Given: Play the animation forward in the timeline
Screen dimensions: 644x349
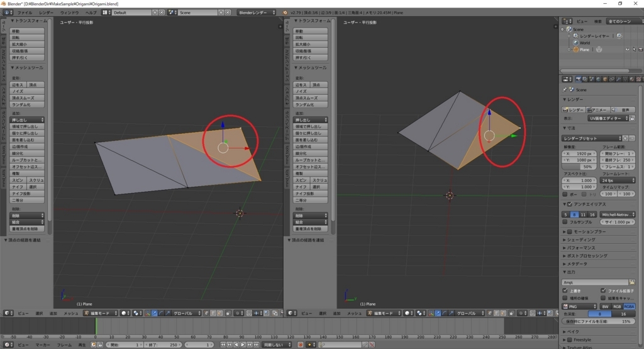Looking at the screenshot, I should click(243, 345).
